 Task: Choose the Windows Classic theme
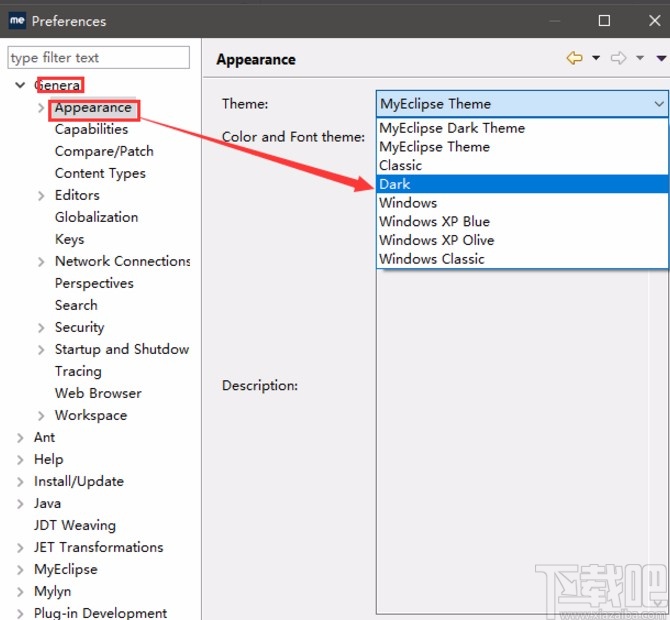[x=522, y=259]
